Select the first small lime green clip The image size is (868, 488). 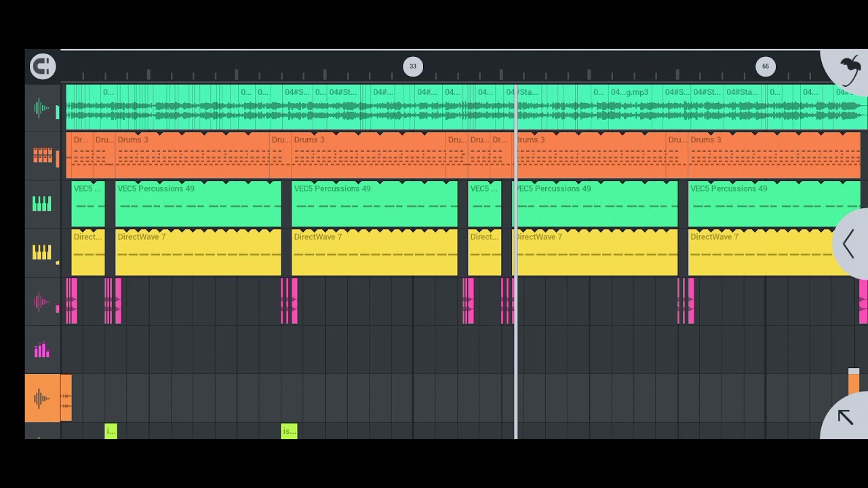[x=111, y=431]
